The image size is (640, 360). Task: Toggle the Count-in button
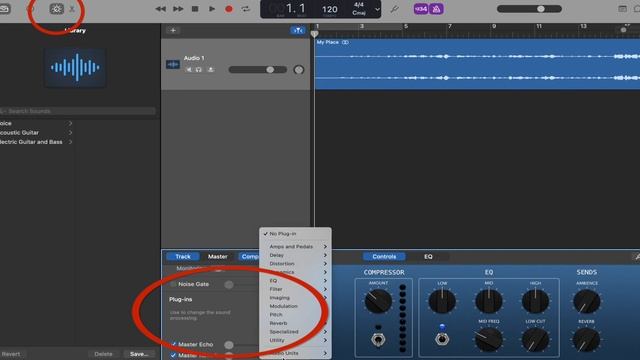421,9
